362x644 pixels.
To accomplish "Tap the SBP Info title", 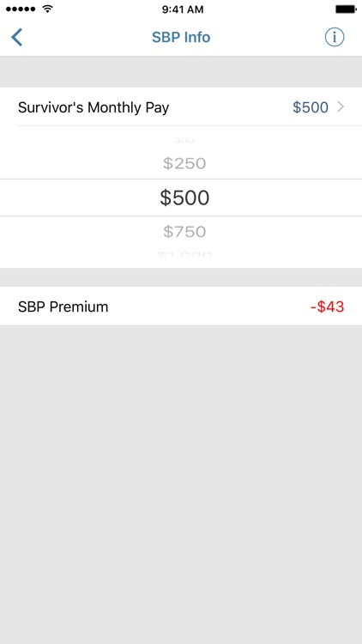I will [x=181, y=38].
